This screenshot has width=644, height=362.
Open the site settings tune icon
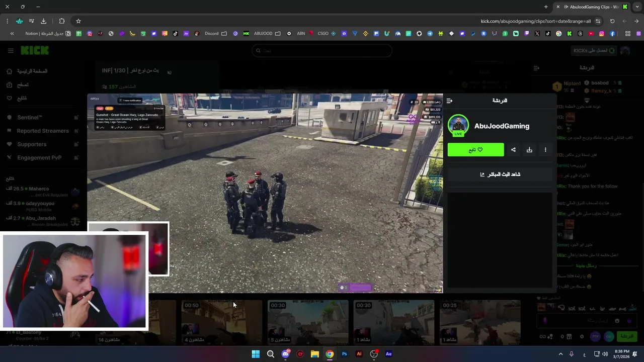tap(598, 21)
